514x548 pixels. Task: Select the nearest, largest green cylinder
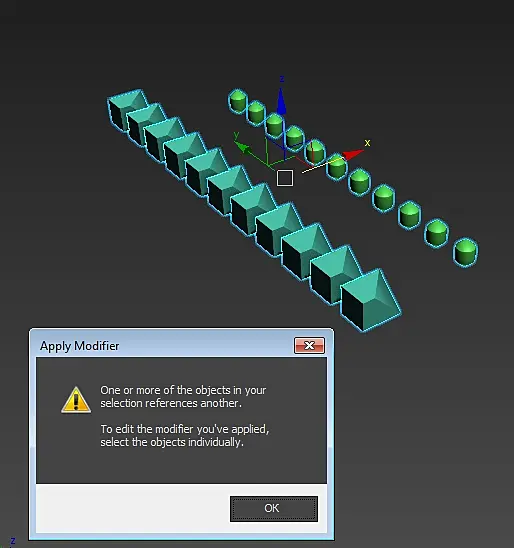[465, 252]
